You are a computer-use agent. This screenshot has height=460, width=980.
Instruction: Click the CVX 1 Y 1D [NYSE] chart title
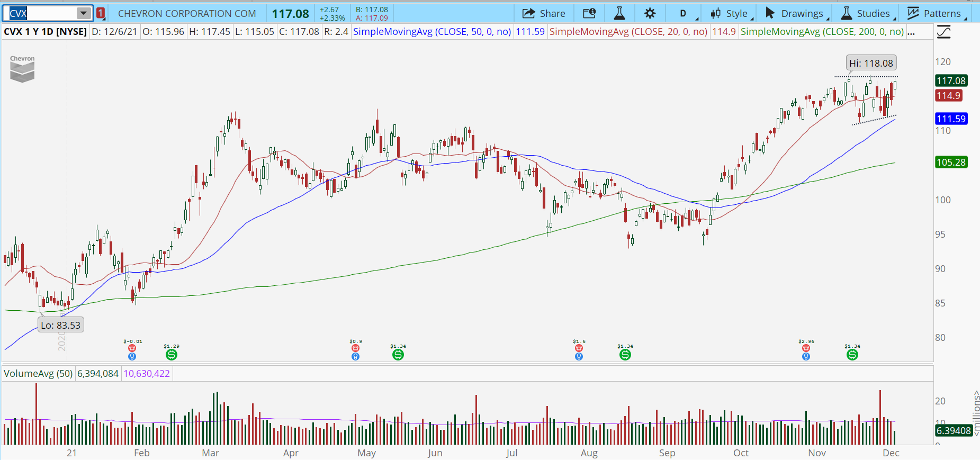pyautogui.click(x=46, y=32)
